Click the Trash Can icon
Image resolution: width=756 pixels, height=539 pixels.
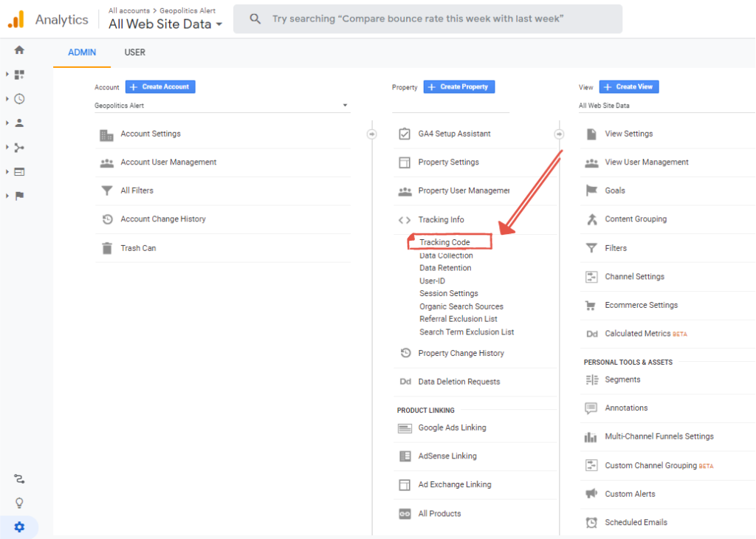[107, 249]
